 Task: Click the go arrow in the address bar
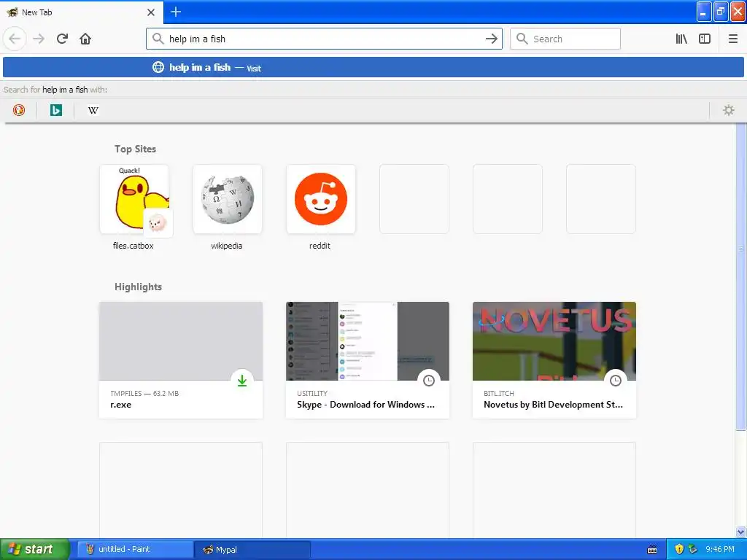tap(491, 39)
